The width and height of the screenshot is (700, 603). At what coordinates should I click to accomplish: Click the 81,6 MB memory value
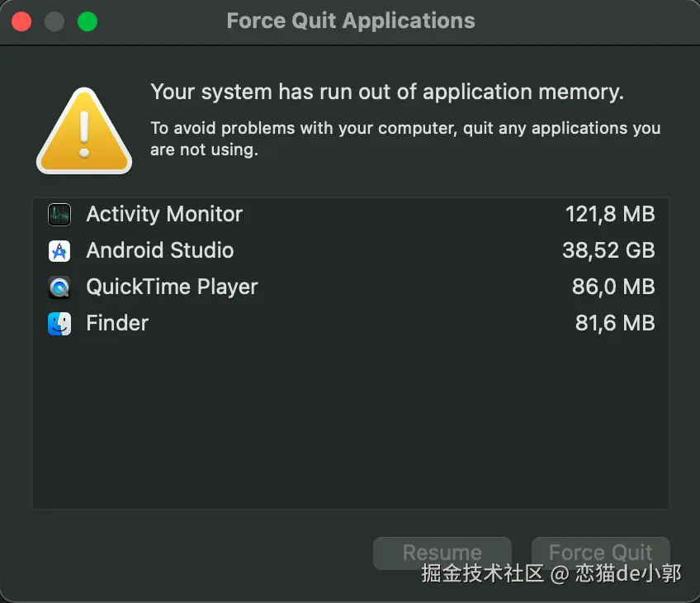(614, 324)
